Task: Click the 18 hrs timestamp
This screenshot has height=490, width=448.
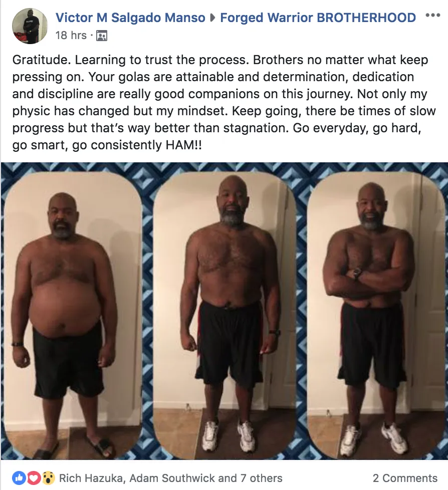Action: click(x=71, y=35)
